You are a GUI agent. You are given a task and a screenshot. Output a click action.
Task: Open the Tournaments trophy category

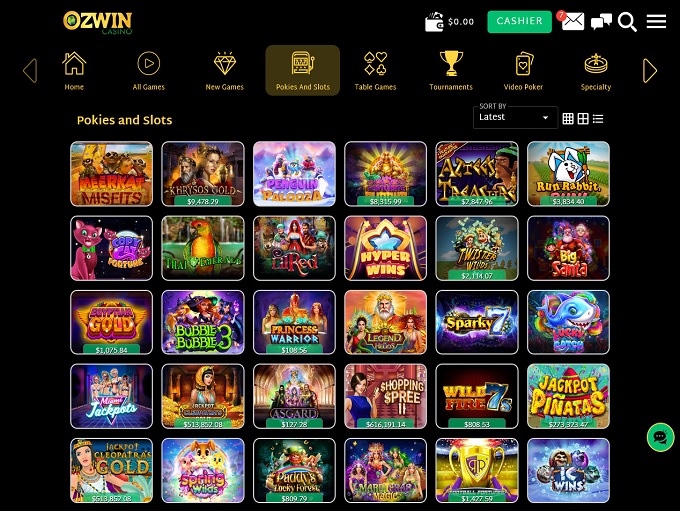[x=451, y=71]
